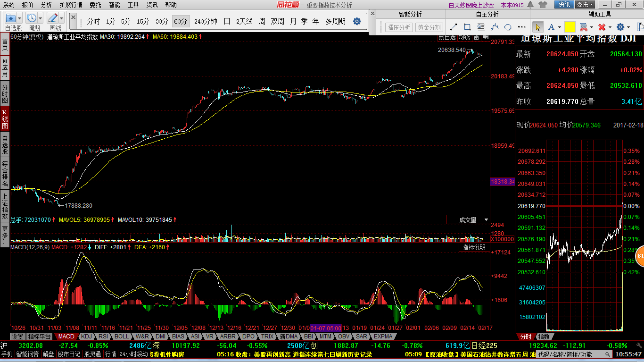
Task: Open the period toolbar settings gear
Action: 357,21
